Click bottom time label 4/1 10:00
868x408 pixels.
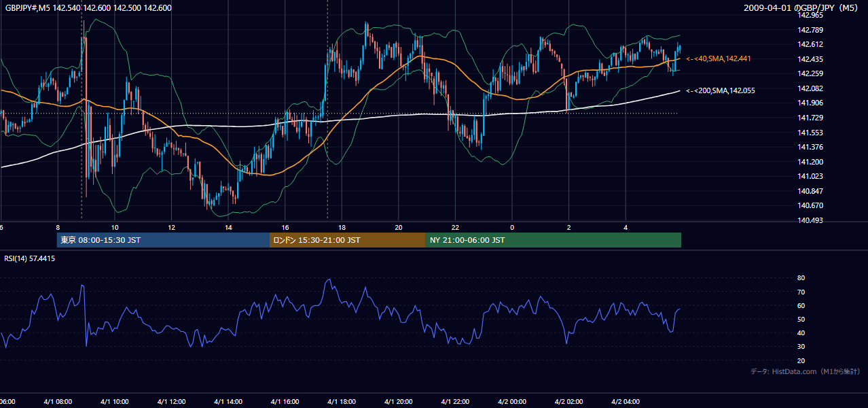(x=115, y=402)
